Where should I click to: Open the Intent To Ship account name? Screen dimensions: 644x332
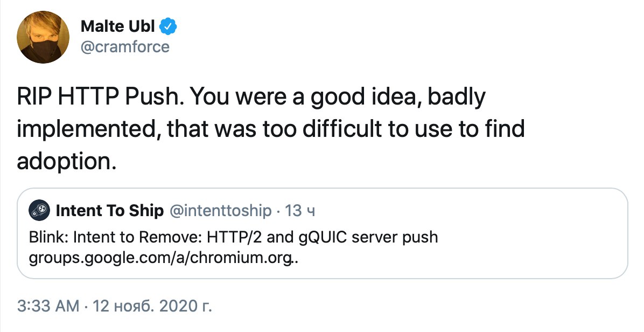[110, 211]
